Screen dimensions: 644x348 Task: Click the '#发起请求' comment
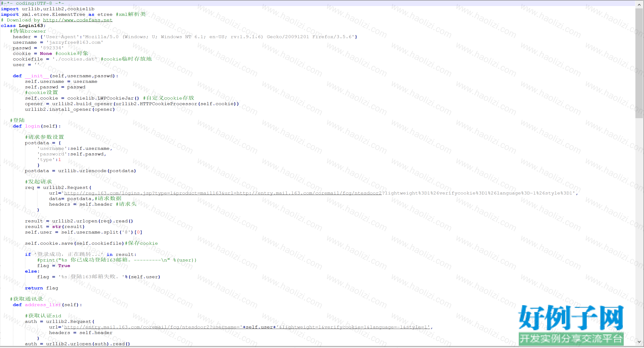pyautogui.click(x=38, y=182)
